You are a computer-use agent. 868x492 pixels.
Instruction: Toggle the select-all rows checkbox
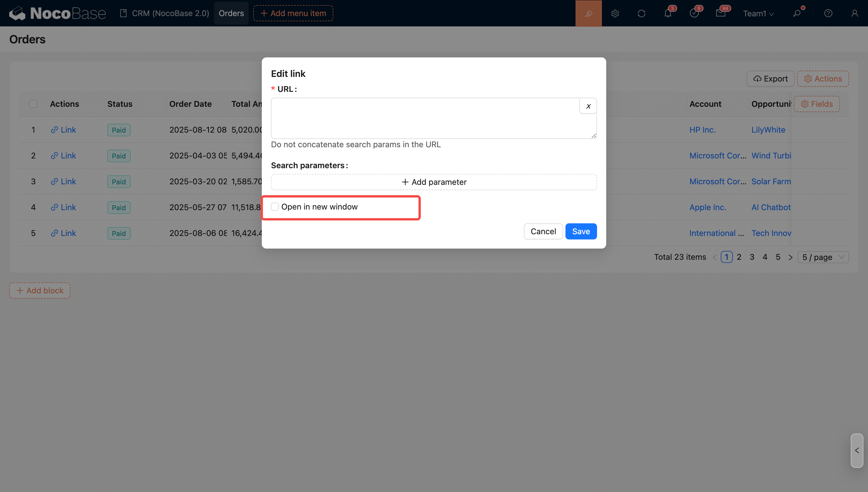pyautogui.click(x=33, y=104)
